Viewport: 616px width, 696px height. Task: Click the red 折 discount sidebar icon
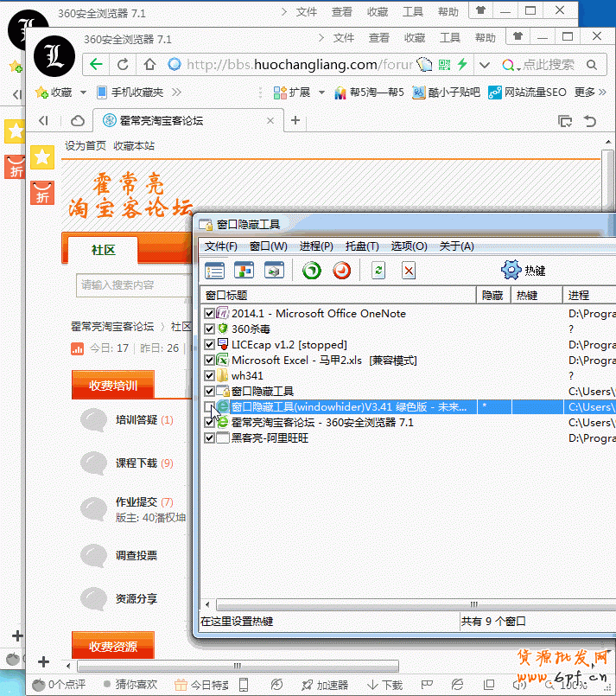point(42,193)
